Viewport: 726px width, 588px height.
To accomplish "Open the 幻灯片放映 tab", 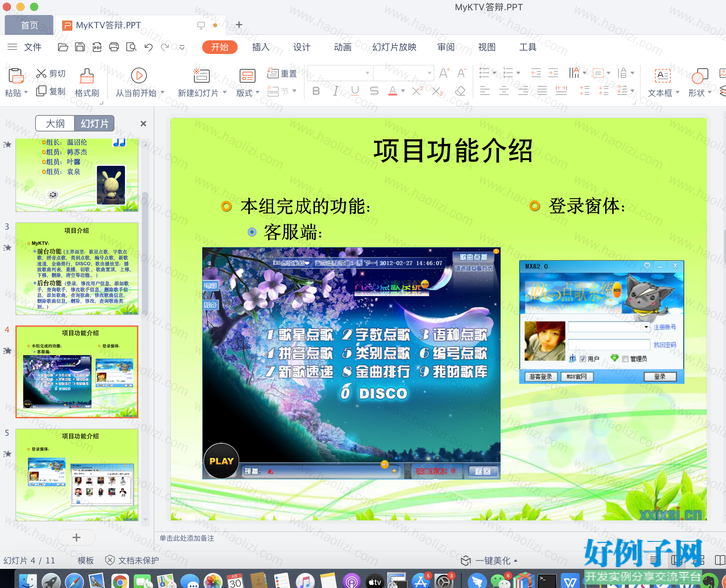I will click(394, 47).
